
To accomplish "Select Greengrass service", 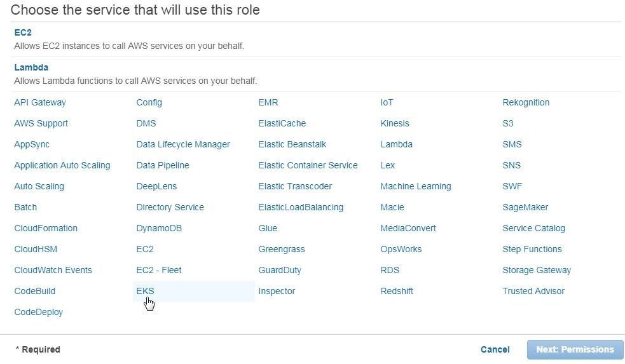I will 282,249.
